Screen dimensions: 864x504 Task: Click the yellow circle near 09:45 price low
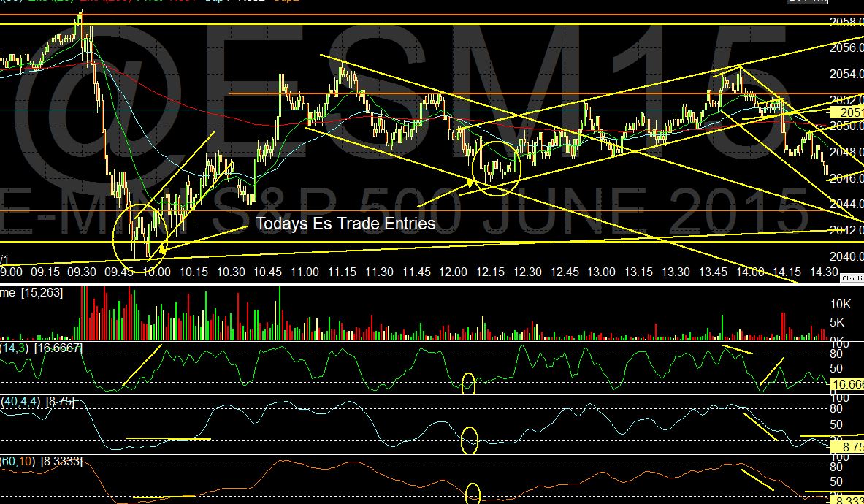[140, 232]
